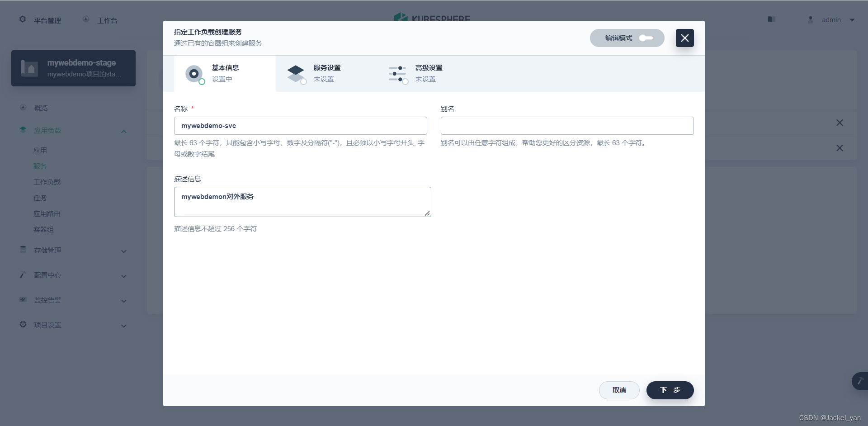The height and width of the screenshot is (426, 868).
Task: Open the mywebdemo-stage project panel
Action: pyautogui.click(x=73, y=68)
